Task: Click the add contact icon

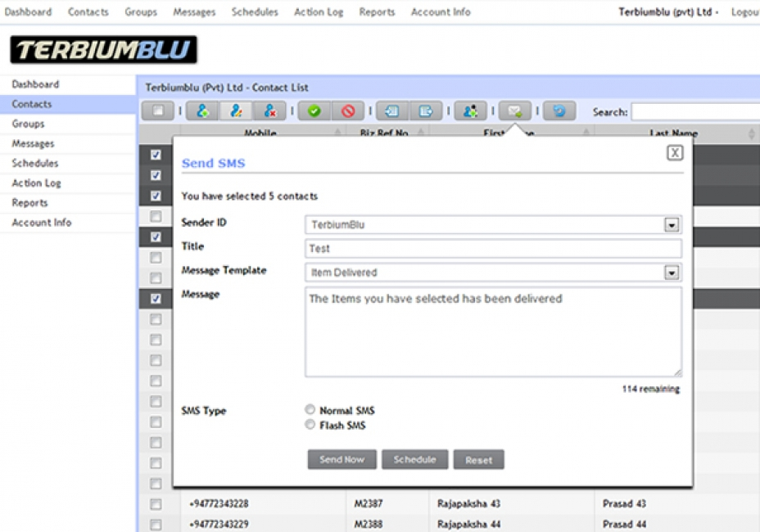Action: (202, 111)
